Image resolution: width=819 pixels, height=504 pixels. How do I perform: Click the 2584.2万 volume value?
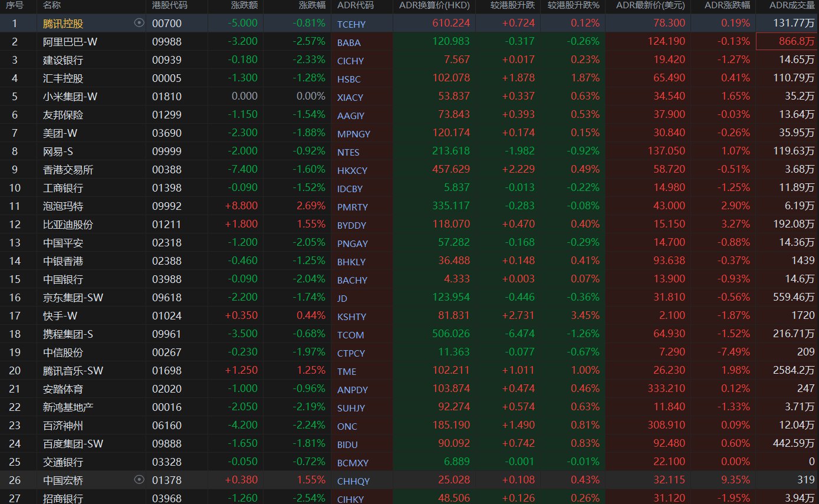pos(794,371)
